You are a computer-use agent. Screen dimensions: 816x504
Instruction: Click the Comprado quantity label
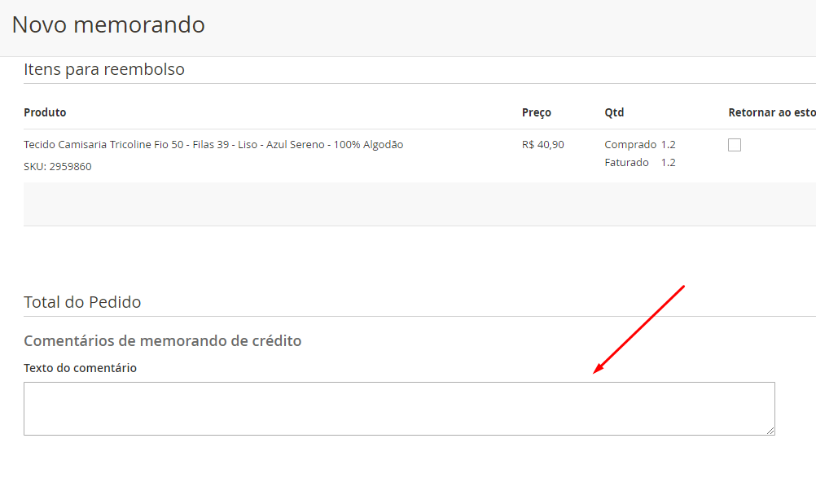(x=630, y=145)
